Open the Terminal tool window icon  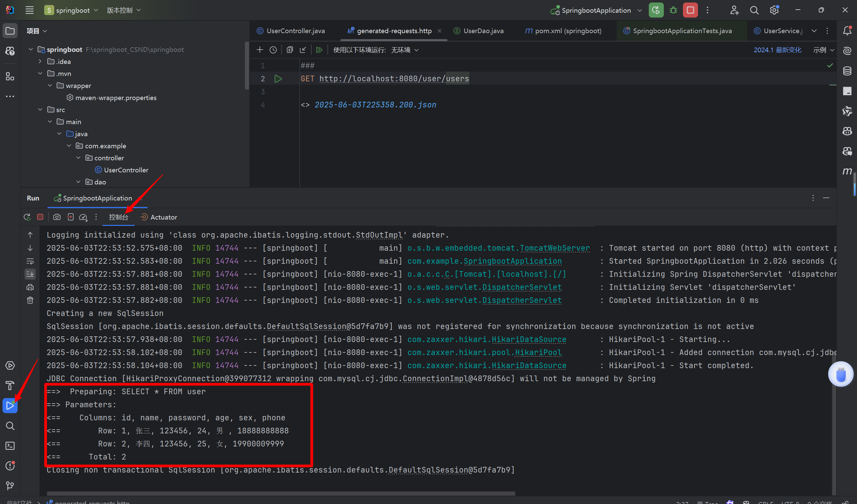pos(10,446)
